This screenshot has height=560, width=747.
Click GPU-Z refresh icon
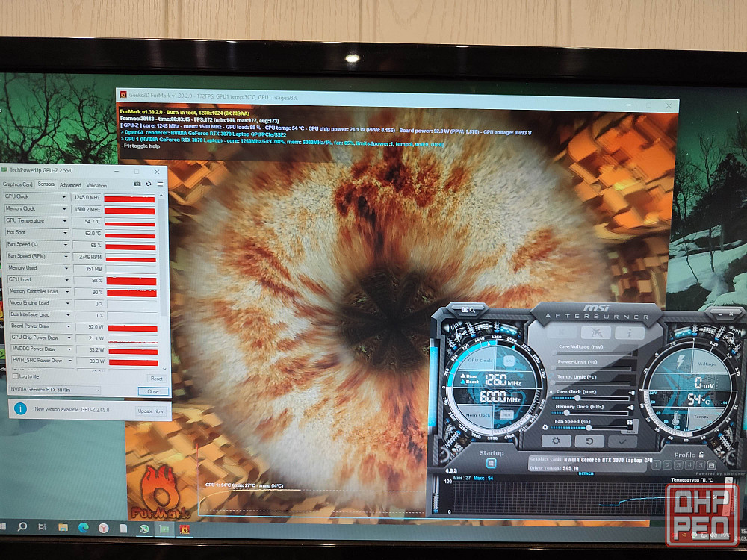coord(149,184)
